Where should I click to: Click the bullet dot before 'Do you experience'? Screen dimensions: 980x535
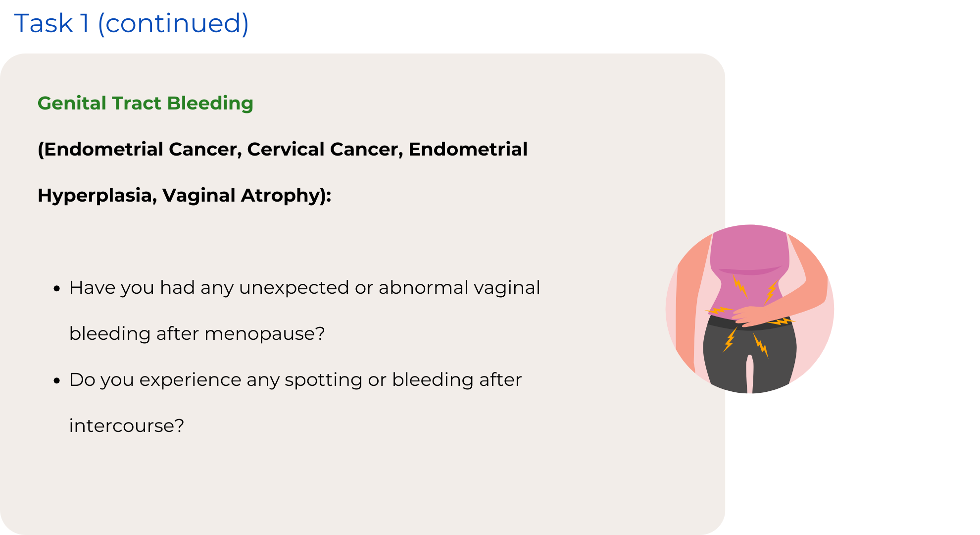coord(57,380)
